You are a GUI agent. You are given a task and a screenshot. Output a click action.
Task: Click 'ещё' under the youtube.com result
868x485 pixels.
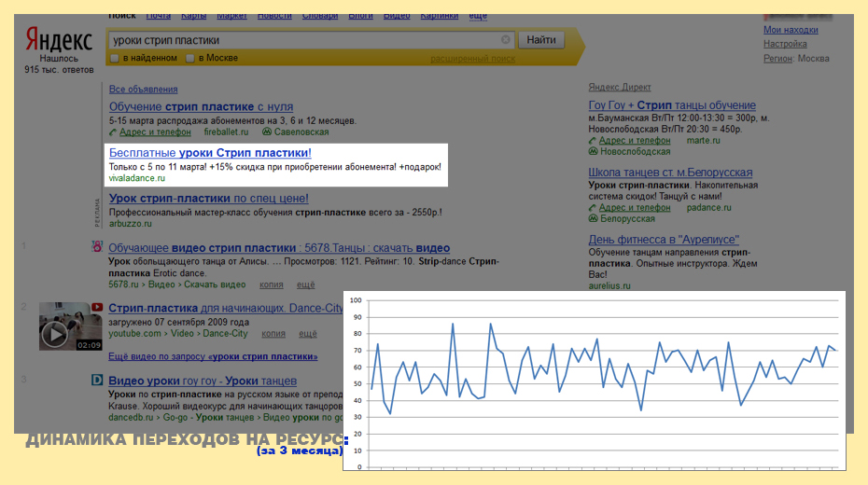click(x=308, y=334)
